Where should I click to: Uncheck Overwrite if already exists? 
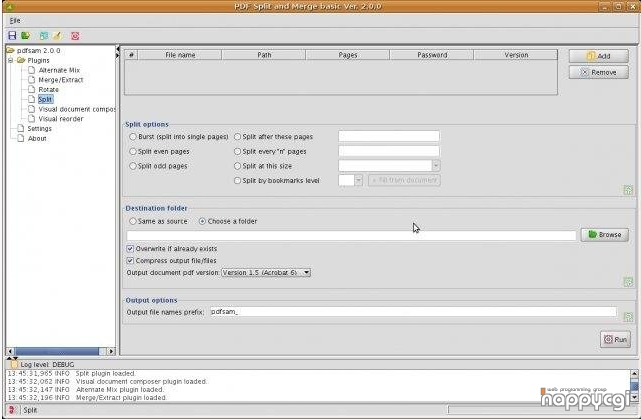[x=130, y=248]
